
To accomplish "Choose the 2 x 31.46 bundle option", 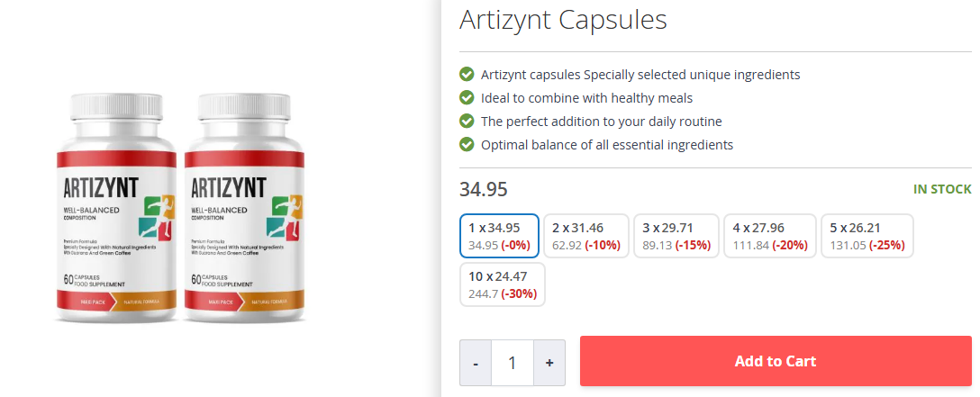I will (585, 236).
